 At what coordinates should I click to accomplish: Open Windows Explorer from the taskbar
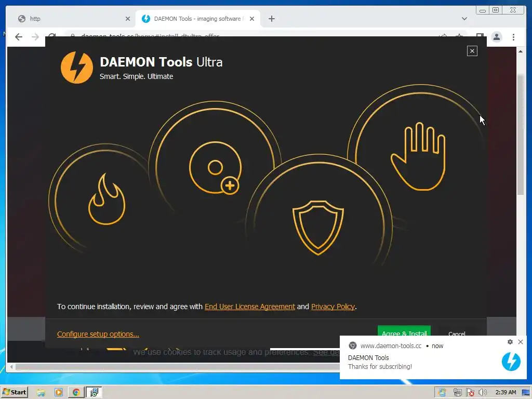[x=41, y=393]
